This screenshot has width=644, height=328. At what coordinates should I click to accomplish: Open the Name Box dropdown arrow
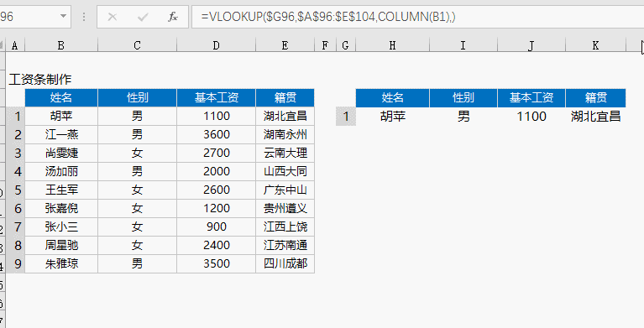click(63, 17)
